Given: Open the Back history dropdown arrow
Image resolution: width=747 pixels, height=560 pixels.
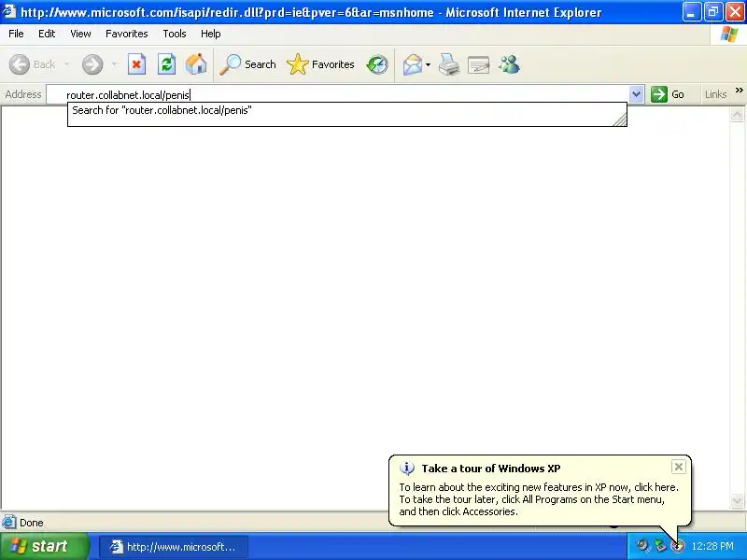Looking at the screenshot, I should (66, 64).
